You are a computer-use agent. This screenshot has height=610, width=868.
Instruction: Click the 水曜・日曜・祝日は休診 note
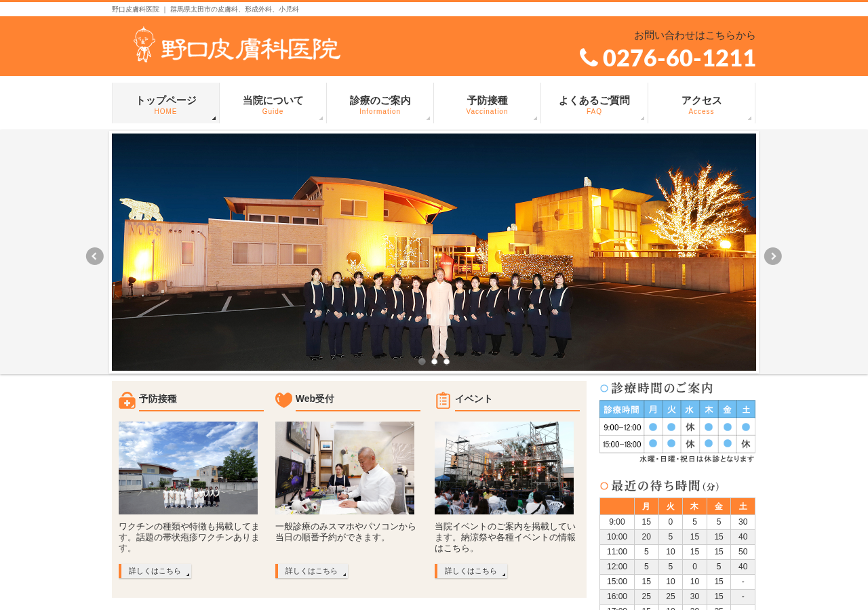point(696,459)
